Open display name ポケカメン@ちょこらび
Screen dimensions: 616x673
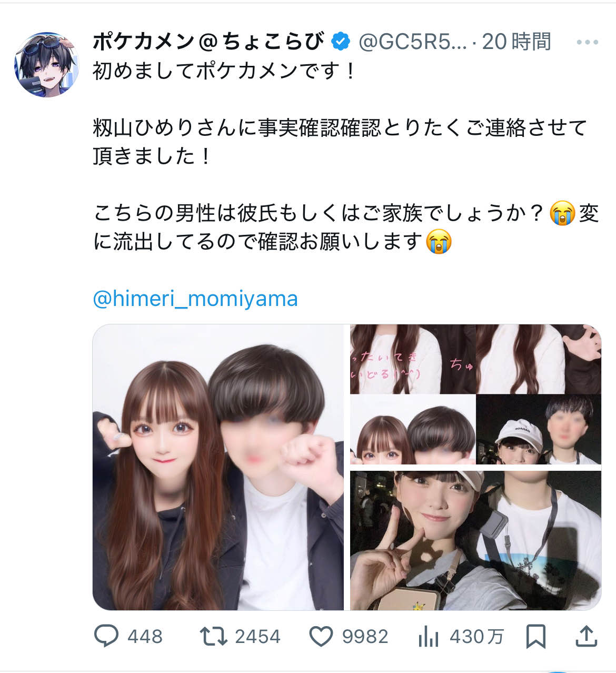(208, 42)
